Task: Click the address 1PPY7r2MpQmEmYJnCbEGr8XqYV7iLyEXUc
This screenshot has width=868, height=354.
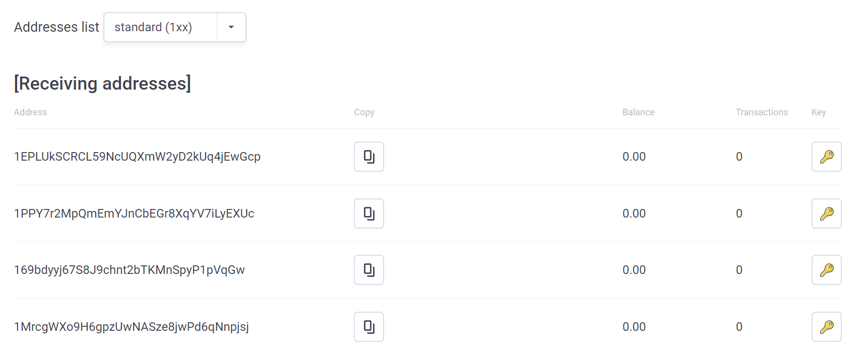Action: (x=134, y=214)
